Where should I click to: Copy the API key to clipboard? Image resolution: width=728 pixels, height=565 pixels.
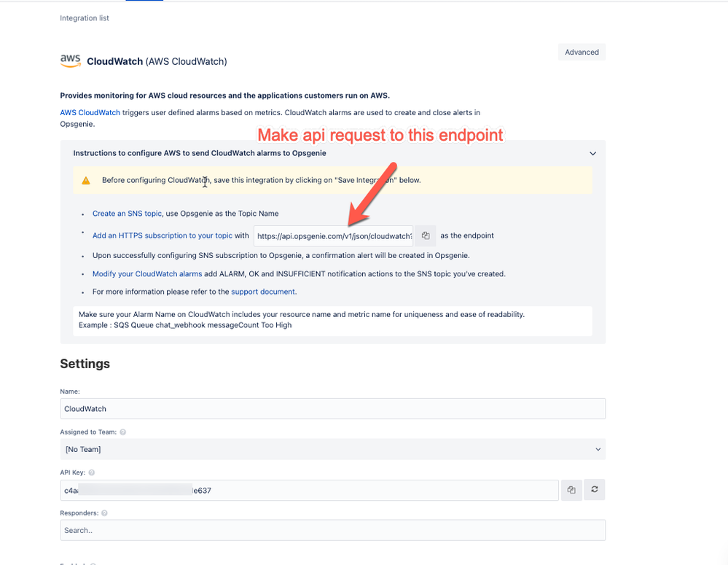click(x=571, y=490)
